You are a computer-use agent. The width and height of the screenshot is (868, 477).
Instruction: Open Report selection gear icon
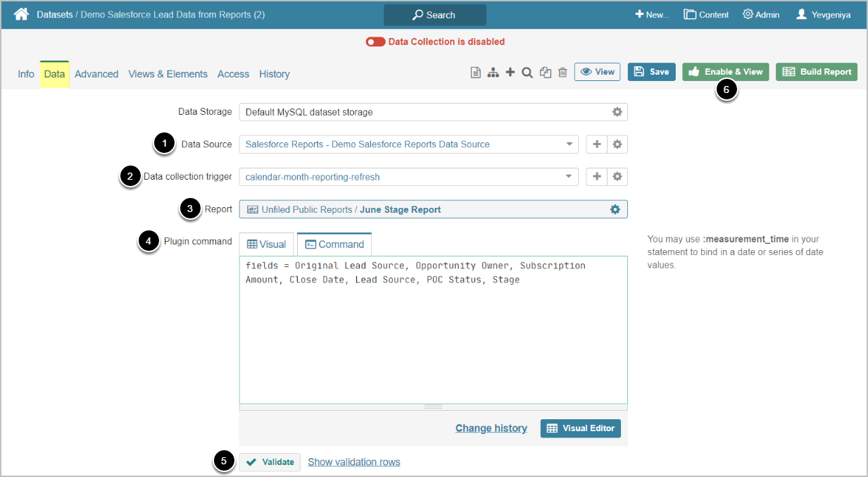point(615,209)
